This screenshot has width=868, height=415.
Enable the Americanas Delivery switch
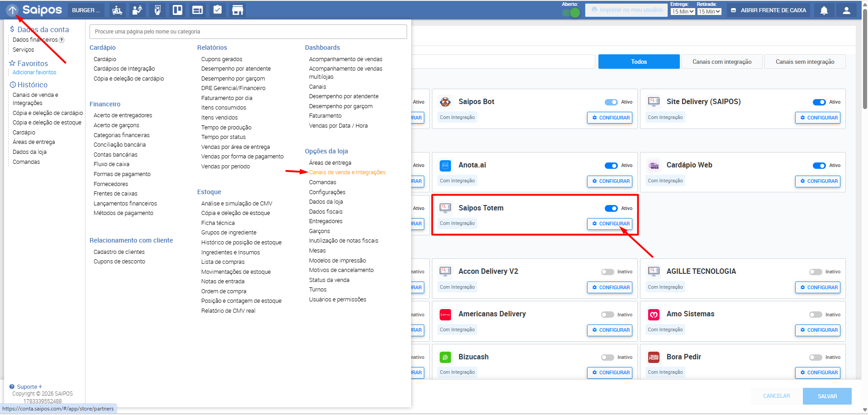607,315
